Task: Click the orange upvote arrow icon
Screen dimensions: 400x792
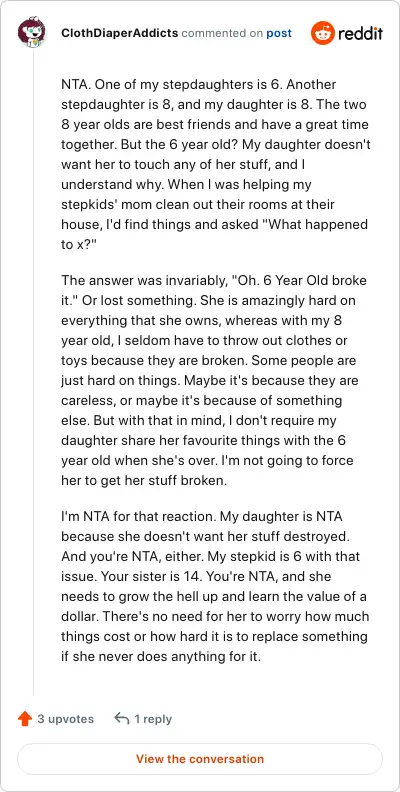Action: pyautogui.click(x=25, y=718)
